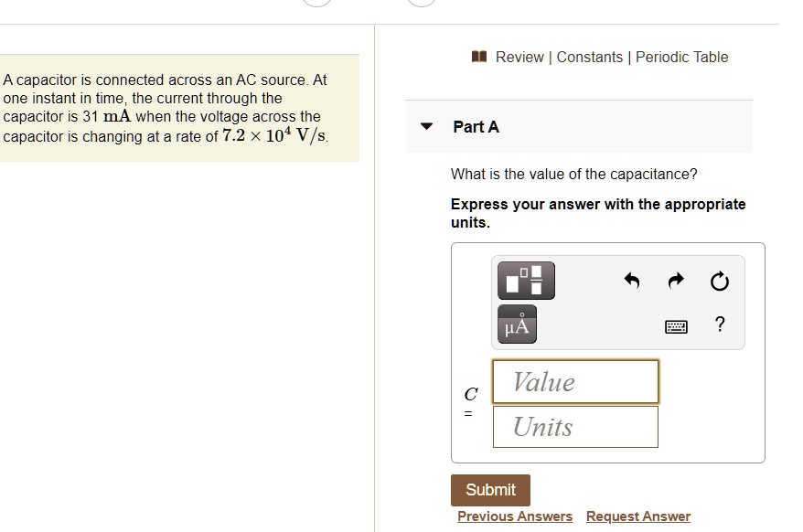The height and width of the screenshot is (532, 803).
Task: Open the keyboard shortcuts panel
Action: pyautogui.click(x=676, y=325)
